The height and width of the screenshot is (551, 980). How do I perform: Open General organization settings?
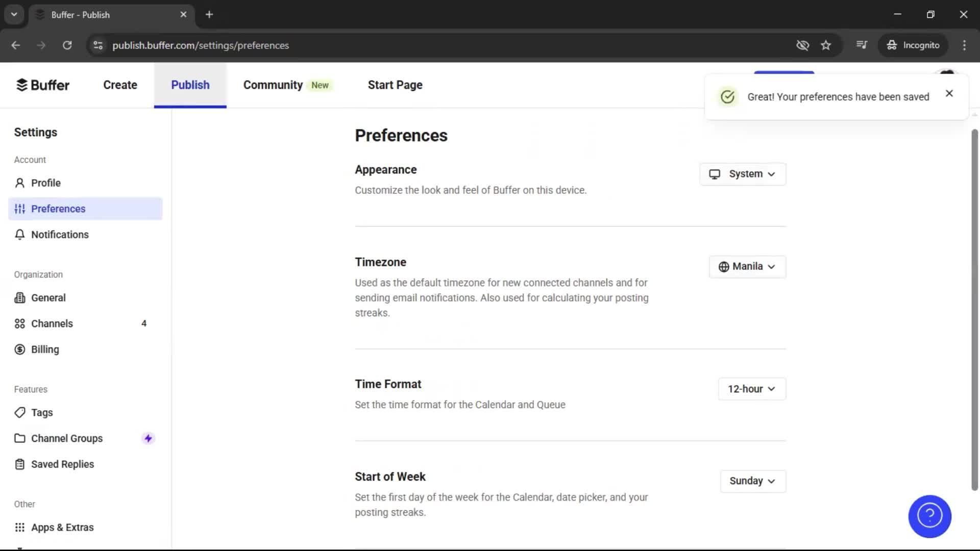coord(48,297)
